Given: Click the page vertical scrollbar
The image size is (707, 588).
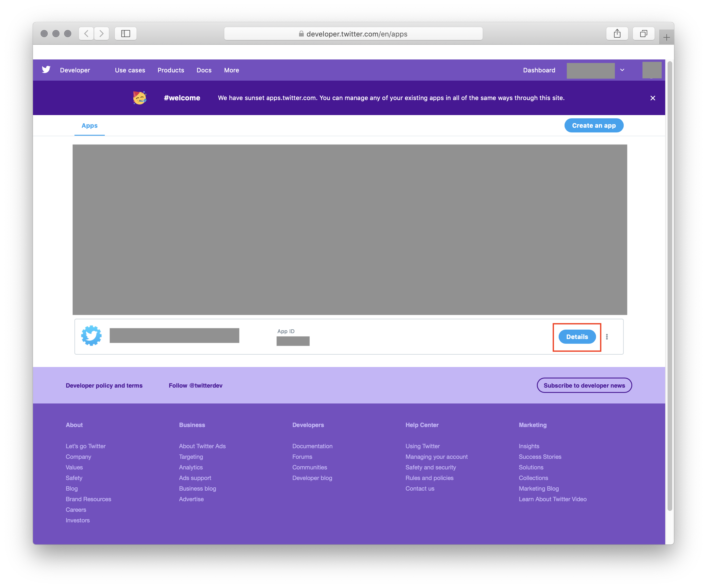Looking at the screenshot, I should 670,286.
